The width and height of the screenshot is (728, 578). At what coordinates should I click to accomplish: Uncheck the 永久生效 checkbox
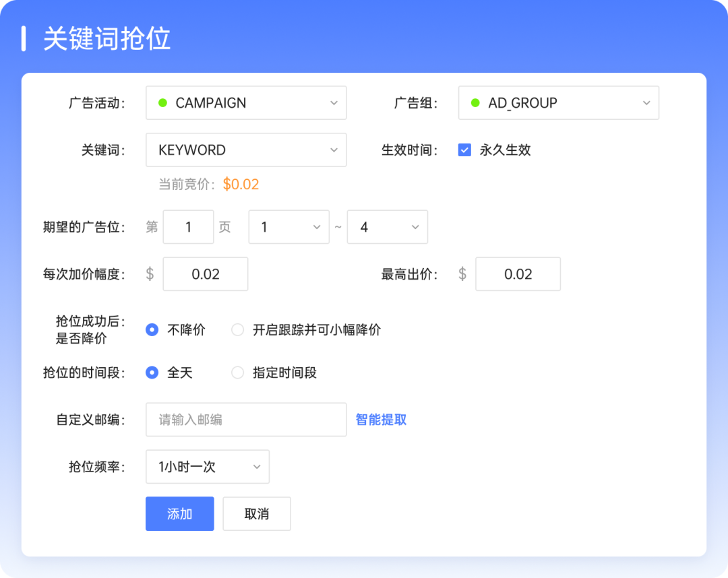[464, 150]
